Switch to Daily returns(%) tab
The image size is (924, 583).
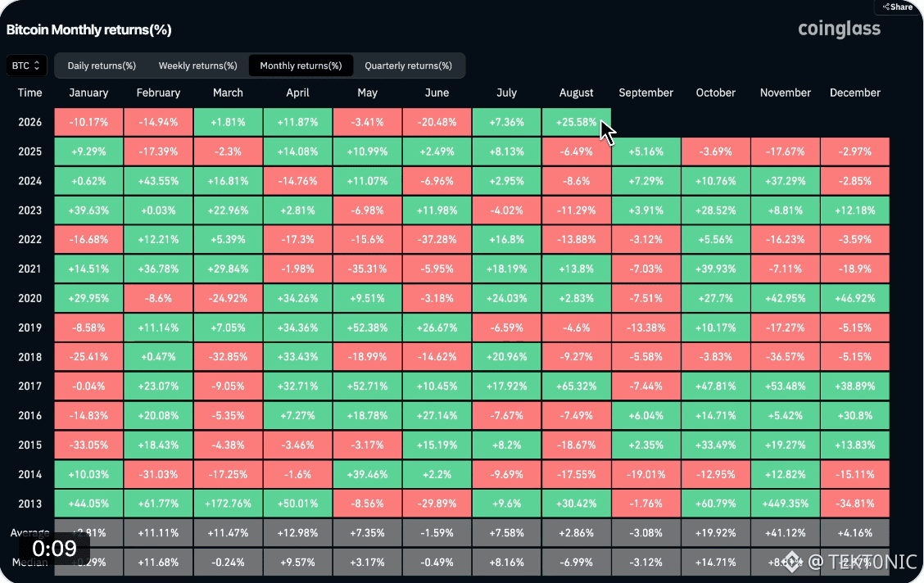102,66
